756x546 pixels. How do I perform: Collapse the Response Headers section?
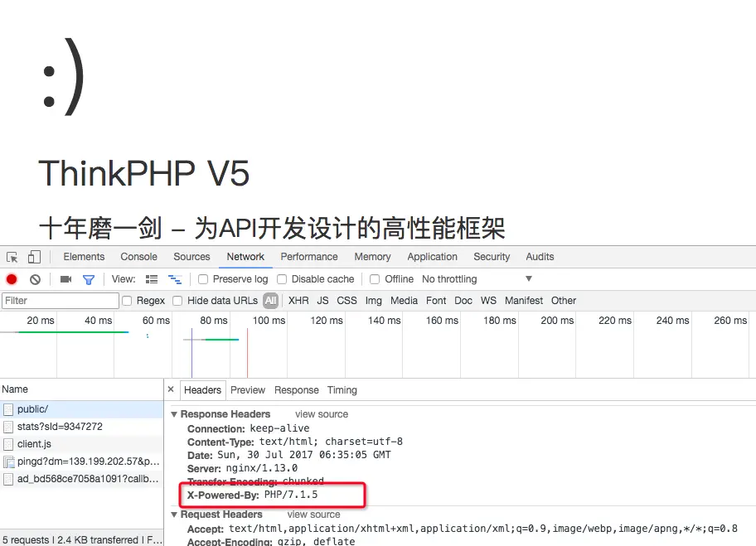point(174,414)
